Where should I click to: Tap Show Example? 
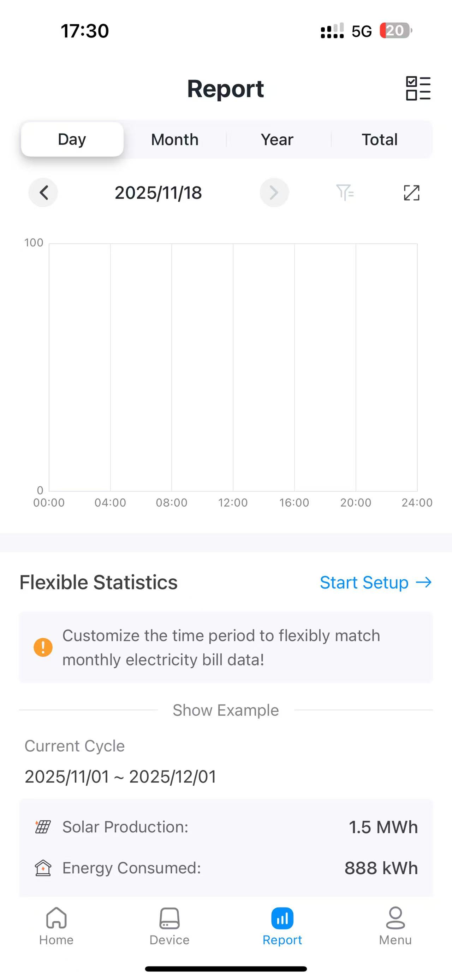click(226, 710)
